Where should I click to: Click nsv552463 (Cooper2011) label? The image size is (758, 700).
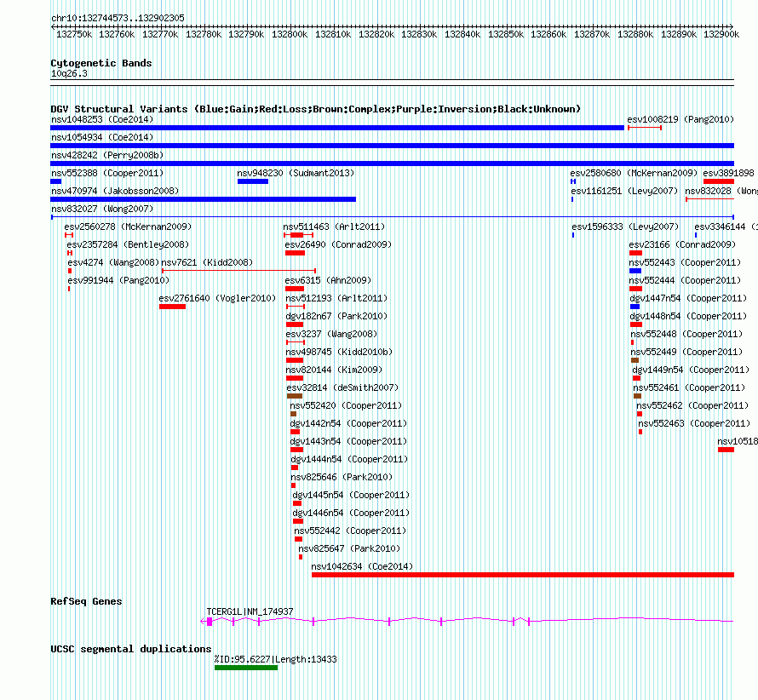point(694,423)
